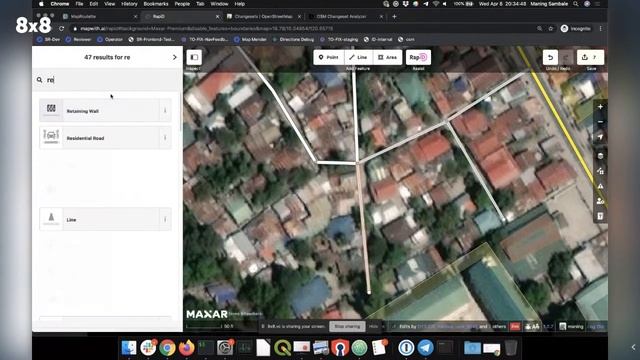
Task: Click the red Fix button in footer
Action: coord(515,327)
